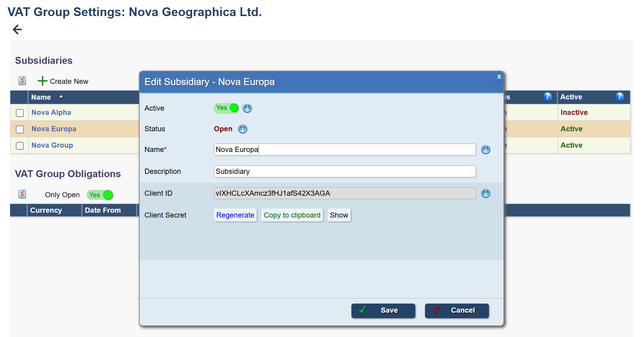This screenshot has width=644, height=337.
Task: Click the info icon beside the Active toggle
Action: click(x=247, y=108)
